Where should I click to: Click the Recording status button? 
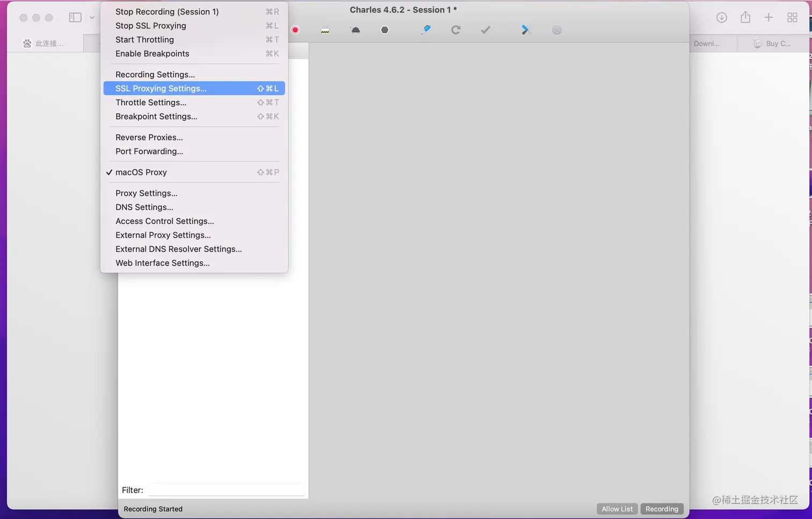point(662,509)
